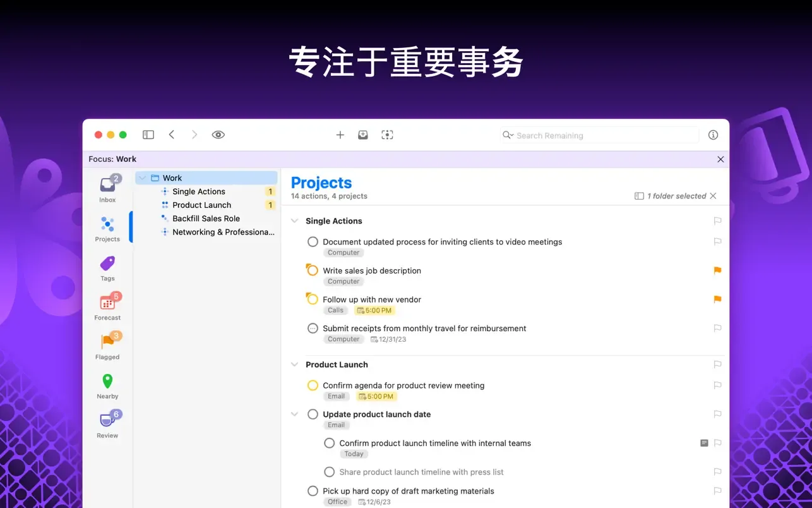The image size is (812, 508).
Task: Close the Focus: Work bar
Action: [720, 159]
